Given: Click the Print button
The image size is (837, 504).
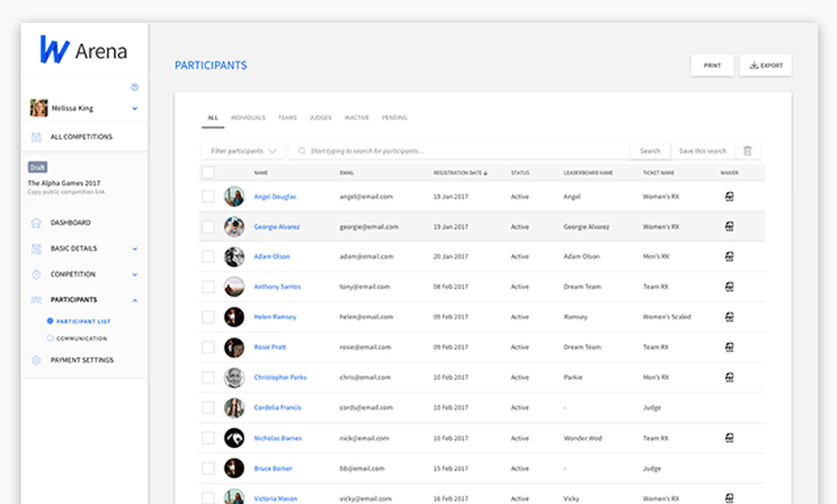Looking at the screenshot, I should (712, 65).
